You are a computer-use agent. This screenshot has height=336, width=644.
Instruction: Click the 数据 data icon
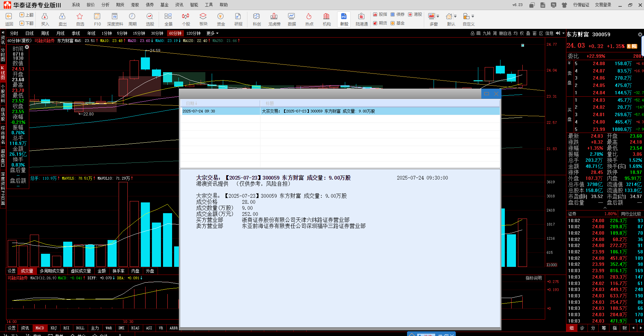[292, 19]
